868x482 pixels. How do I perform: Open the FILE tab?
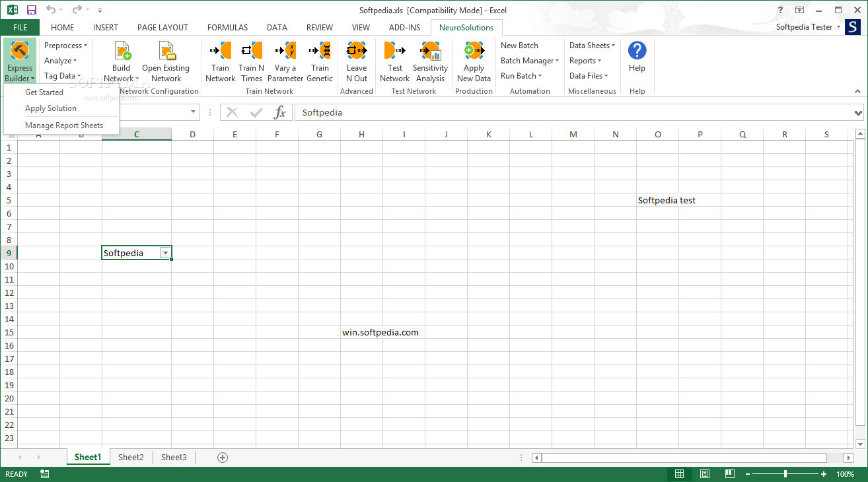click(x=20, y=28)
